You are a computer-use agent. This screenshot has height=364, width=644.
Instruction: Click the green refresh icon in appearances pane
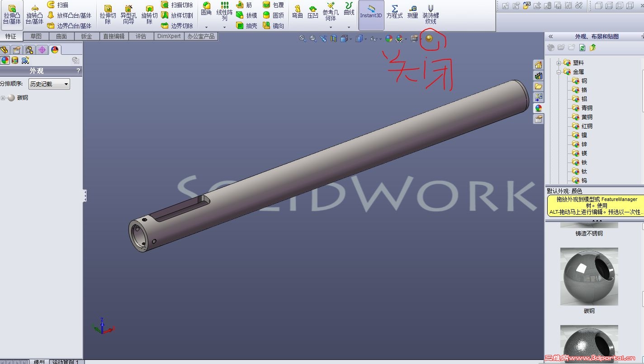(582, 48)
